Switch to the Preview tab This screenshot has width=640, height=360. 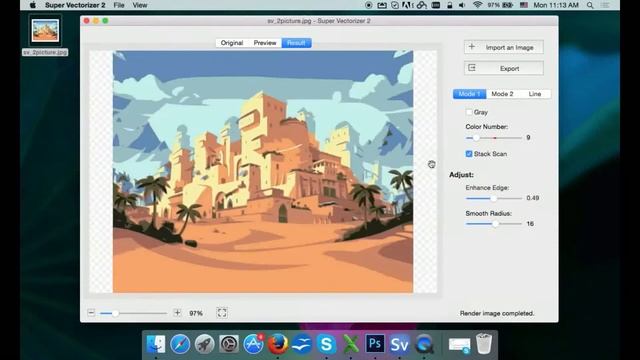coord(265,43)
